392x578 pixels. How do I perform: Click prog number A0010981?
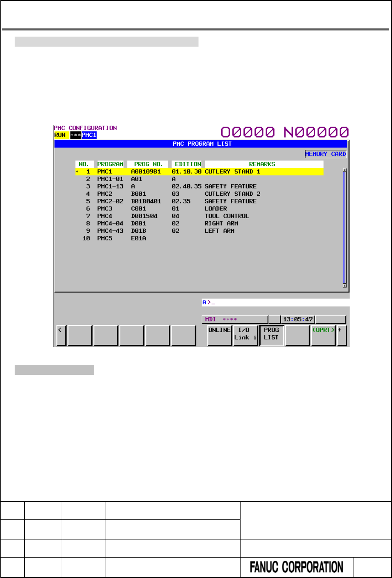pyautogui.click(x=146, y=171)
